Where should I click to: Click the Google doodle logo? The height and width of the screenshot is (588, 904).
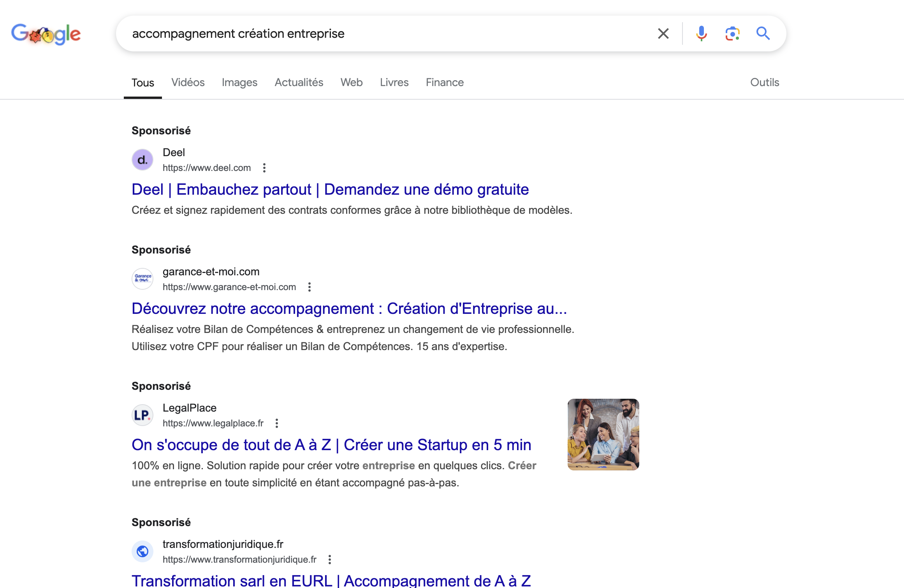(x=46, y=34)
